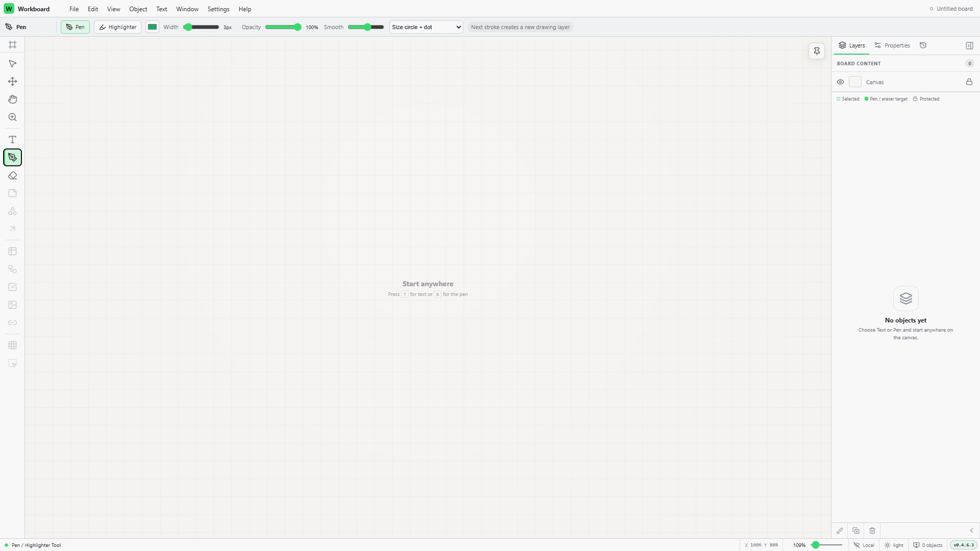Select the Text tool in left toolbar
Viewport: 980px width, 551px height.
(13, 140)
